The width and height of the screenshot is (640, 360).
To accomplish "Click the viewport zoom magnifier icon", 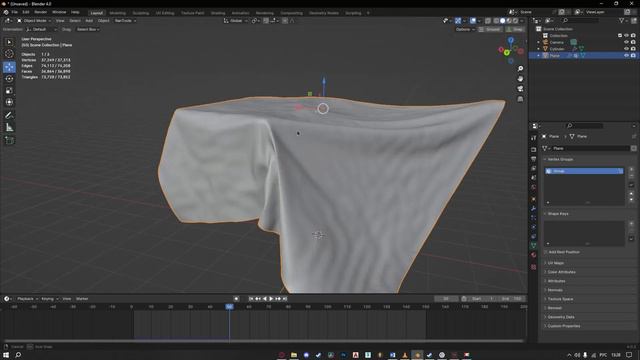I will tap(520, 69).
